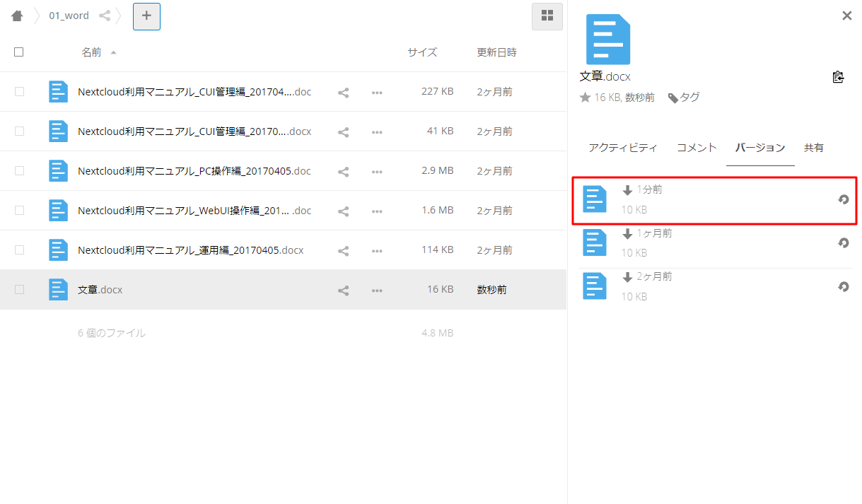Go to the home folder icon
Viewport: 862px width, 504px height.
17,16
